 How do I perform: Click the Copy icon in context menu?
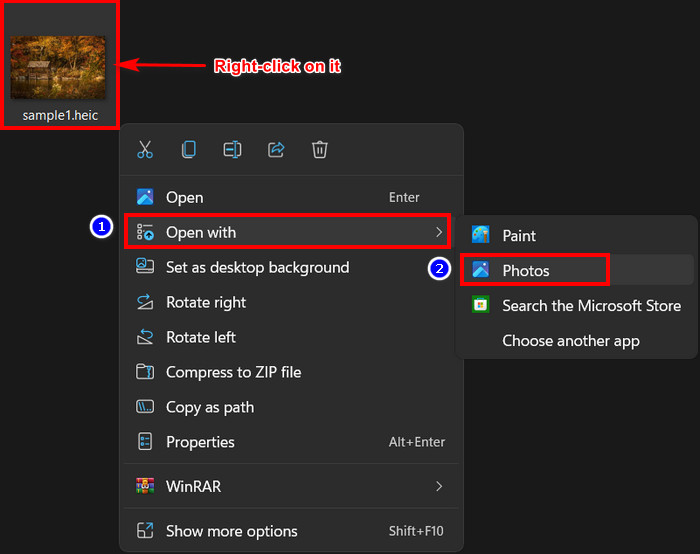(188, 150)
